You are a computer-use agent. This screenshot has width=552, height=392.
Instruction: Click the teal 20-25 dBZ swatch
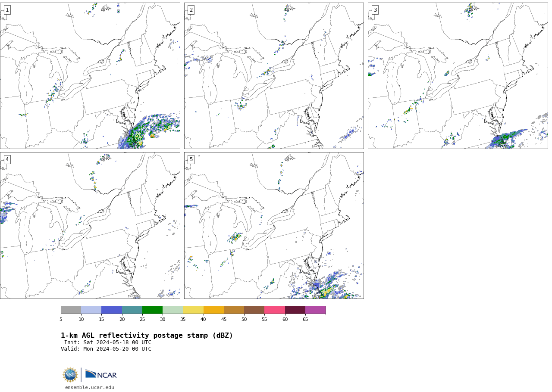click(132, 310)
